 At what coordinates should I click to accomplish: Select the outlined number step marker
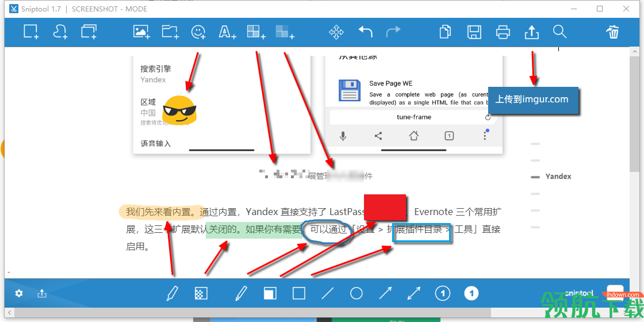(x=442, y=293)
